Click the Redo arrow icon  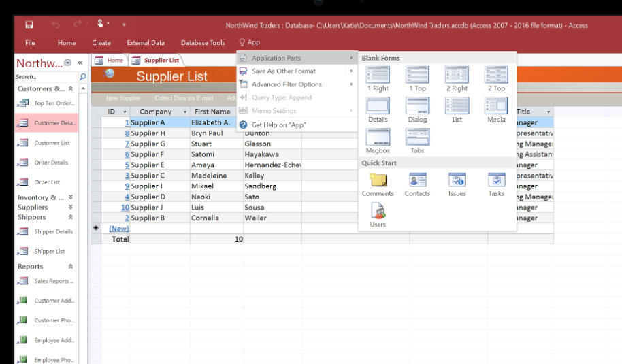tap(78, 24)
